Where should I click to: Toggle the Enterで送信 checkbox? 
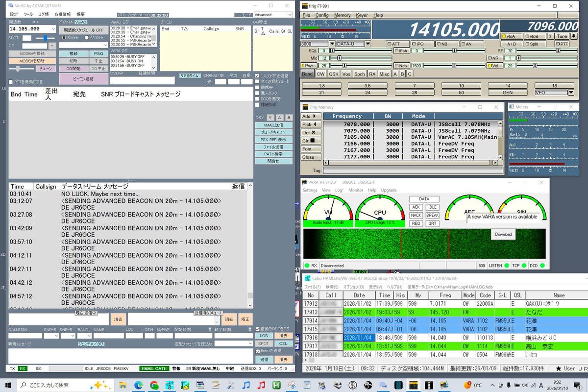pos(258,350)
